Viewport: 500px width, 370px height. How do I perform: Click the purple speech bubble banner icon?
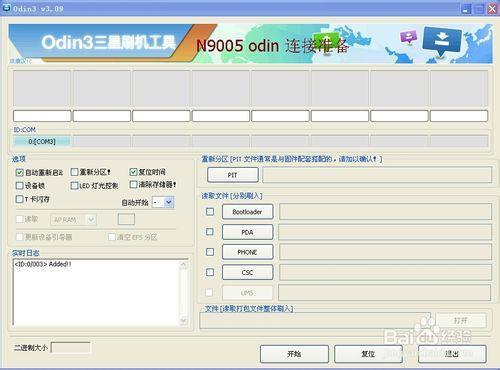point(409,37)
